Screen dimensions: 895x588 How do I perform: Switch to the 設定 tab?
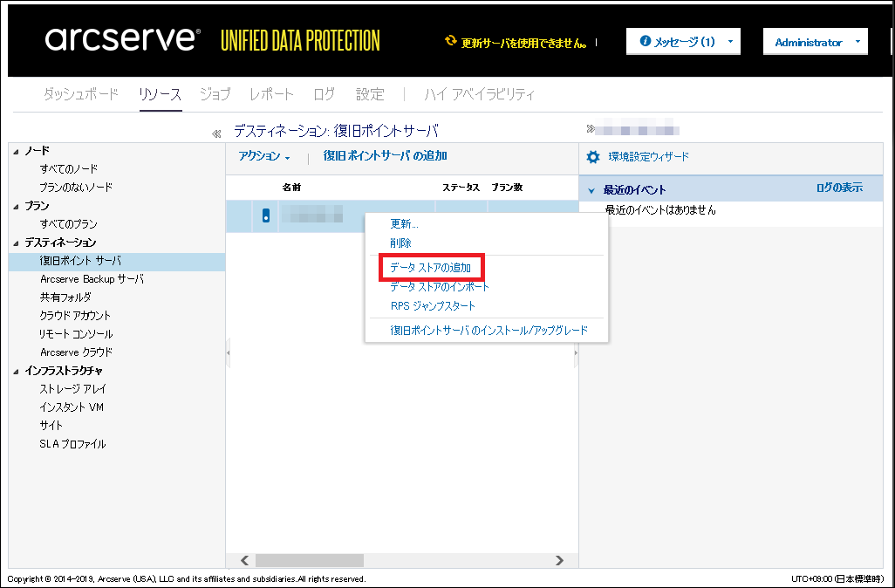click(370, 94)
